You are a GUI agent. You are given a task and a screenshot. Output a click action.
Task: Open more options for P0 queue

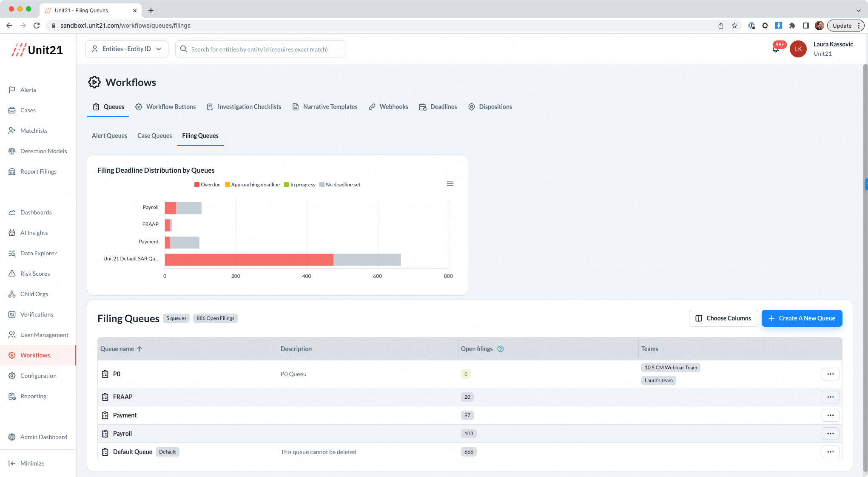830,374
